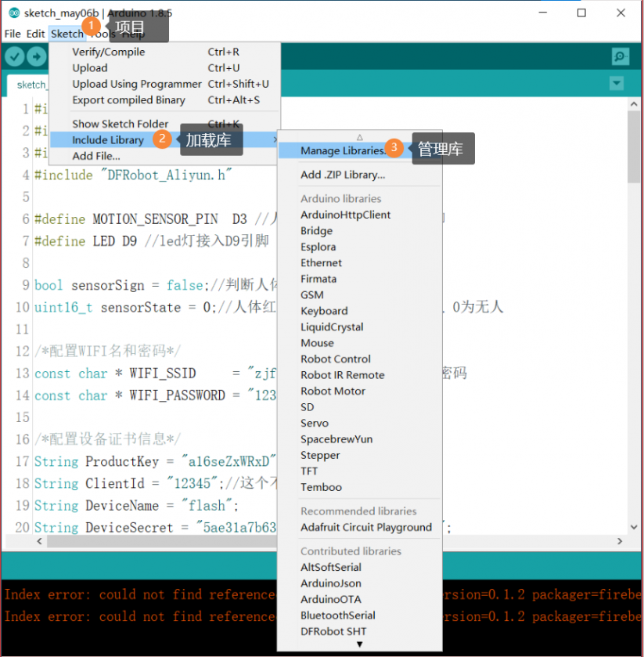Screen dimensions: 644x657
Task: Open the tab options dropdown arrow
Action: coord(617,83)
